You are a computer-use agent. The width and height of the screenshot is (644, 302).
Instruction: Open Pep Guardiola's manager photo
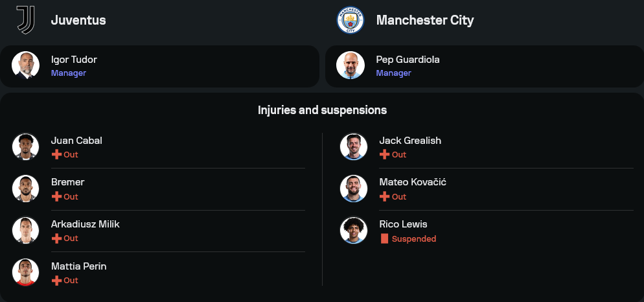coord(351,65)
